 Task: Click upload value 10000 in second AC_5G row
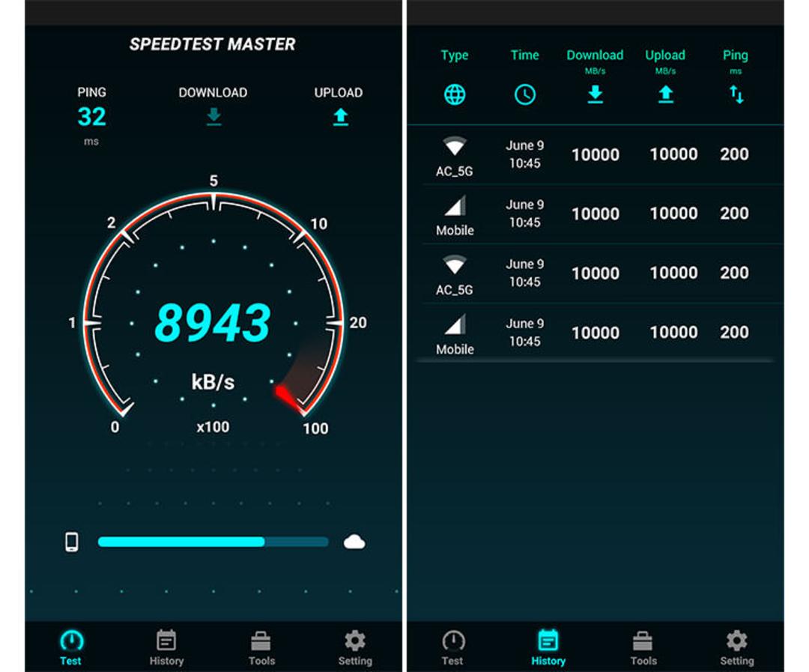click(x=674, y=273)
